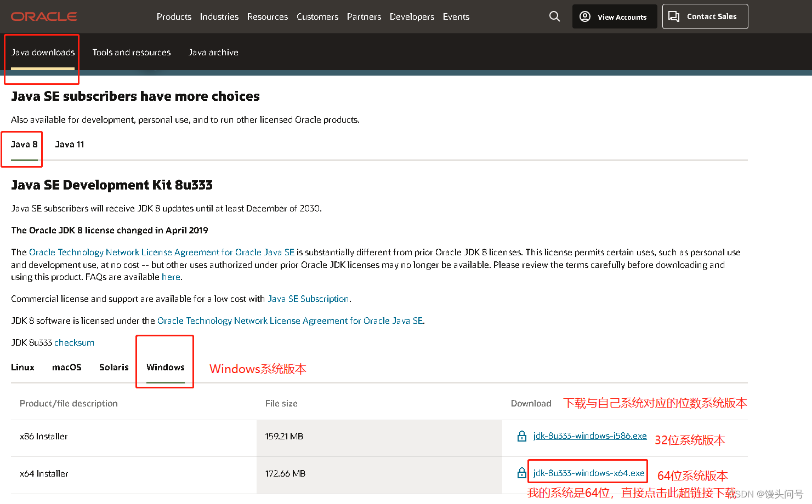Click the 'Download' column header
The height and width of the screenshot is (504, 812).
[x=531, y=404]
